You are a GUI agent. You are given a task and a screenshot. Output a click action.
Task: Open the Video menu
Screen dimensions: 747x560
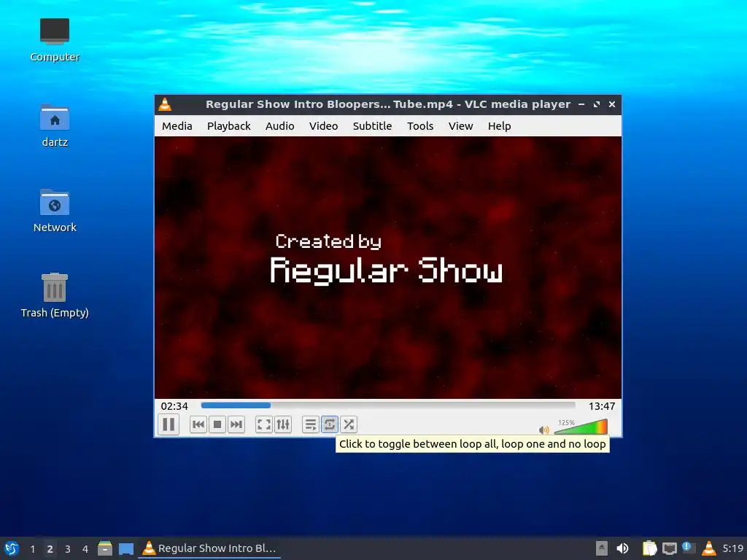click(323, 126)
